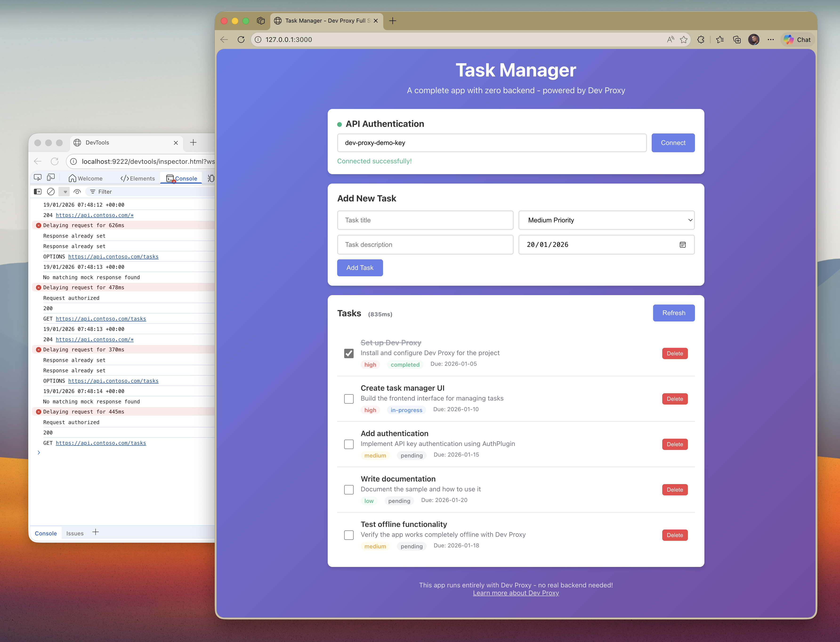This screenshot has width=840, height=642.
Task: Check the Test offline functionality checkbox
Action: click(349, 535)
